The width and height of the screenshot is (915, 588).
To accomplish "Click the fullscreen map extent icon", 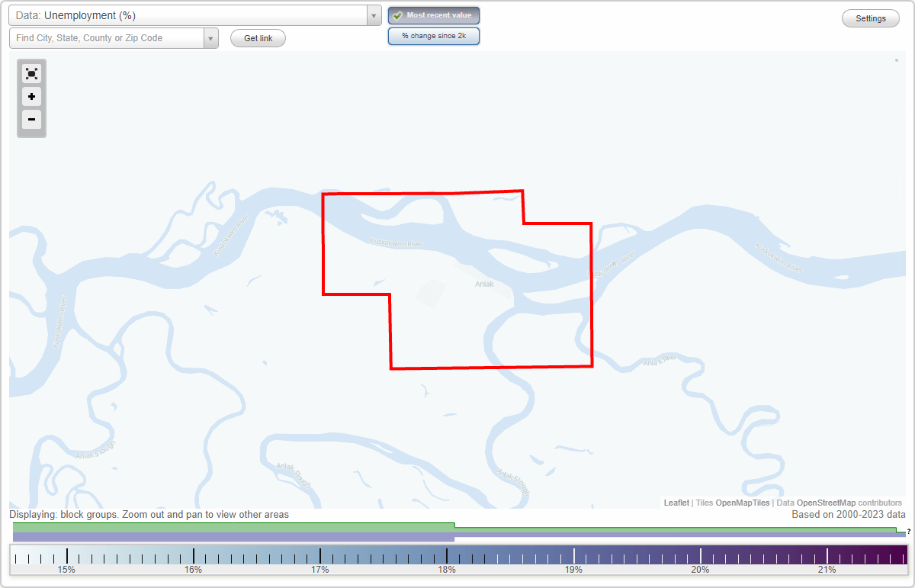I will click(x=31, y=73).
